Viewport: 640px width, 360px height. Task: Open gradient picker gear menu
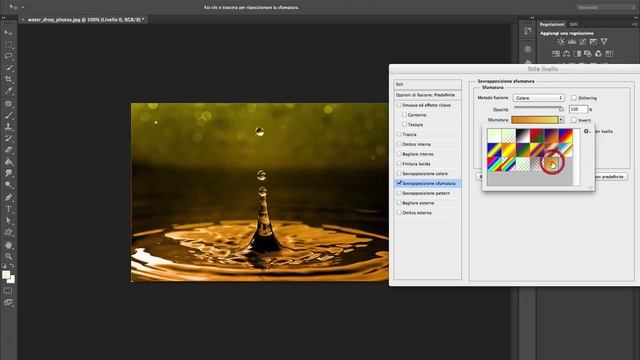click(x=587, y=131)
